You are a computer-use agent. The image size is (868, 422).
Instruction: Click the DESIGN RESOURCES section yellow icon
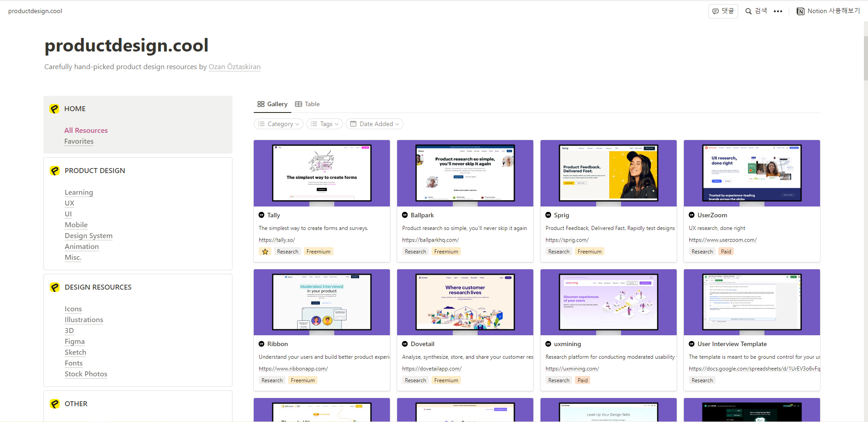click(55, 287)
